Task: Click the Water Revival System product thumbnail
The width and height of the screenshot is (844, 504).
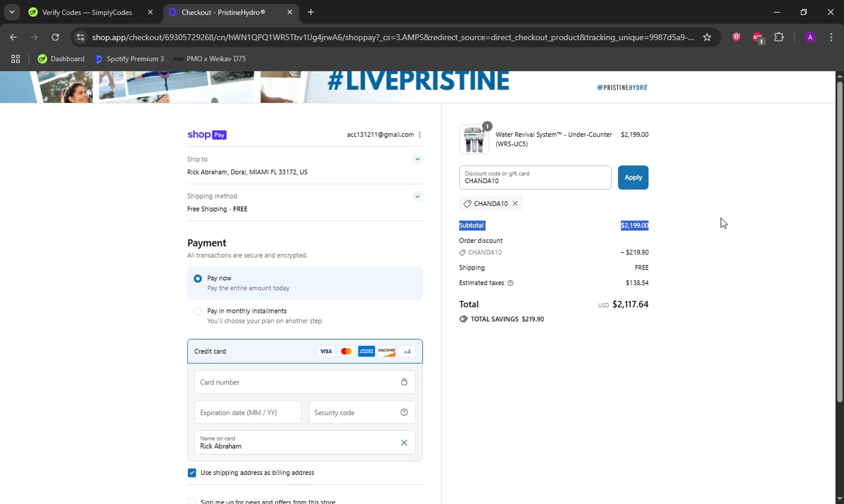Action: 474,139
